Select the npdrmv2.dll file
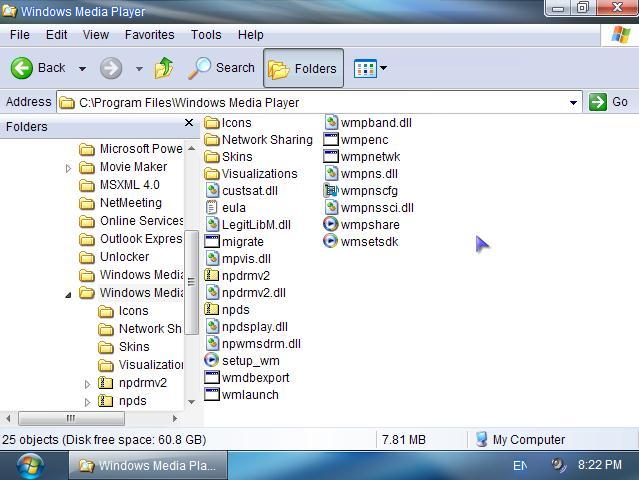The image size is (639, 480). pos(245,293)
